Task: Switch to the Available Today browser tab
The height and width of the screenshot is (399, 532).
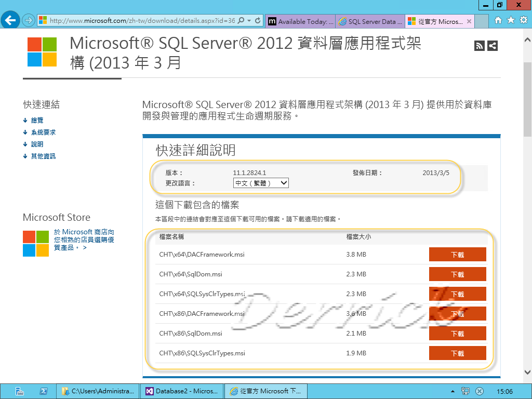Action: (300, 21)
